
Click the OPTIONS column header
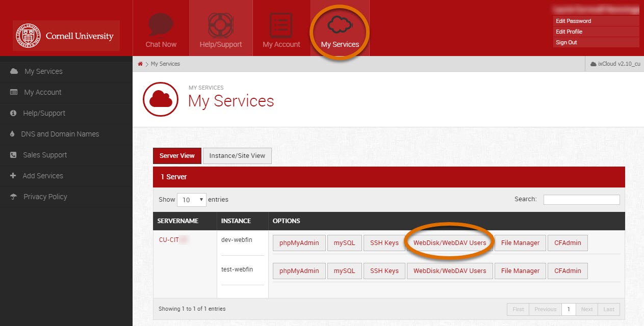pos(447,221)
